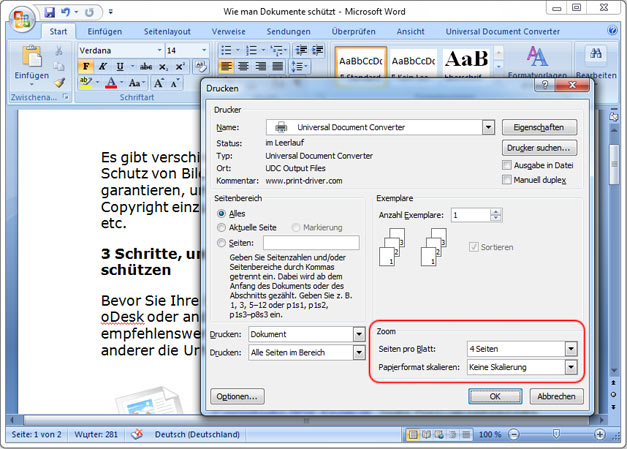Enable Ausgabe in Datei checkbox
Viewport: 627px width, 449px height.
click(507, 165)
